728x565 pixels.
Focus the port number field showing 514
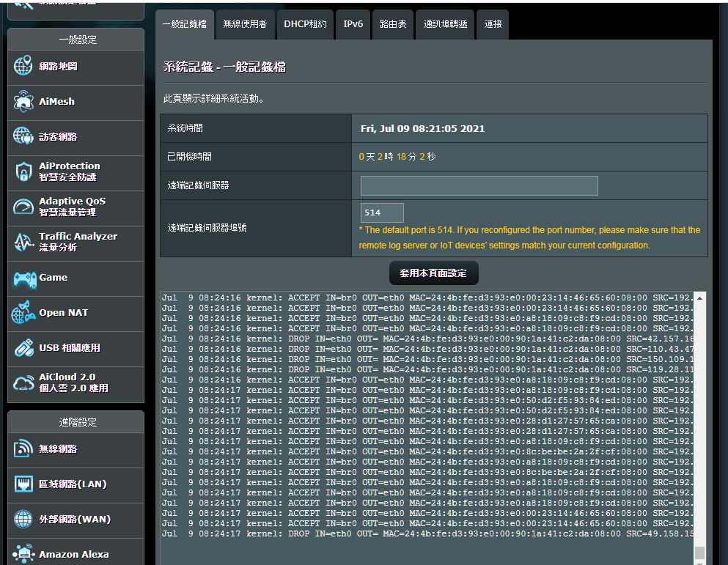381,213
